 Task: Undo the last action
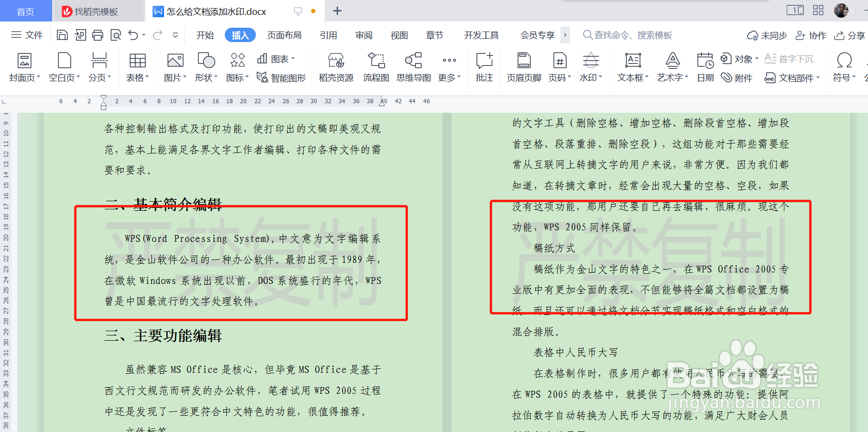133,35
